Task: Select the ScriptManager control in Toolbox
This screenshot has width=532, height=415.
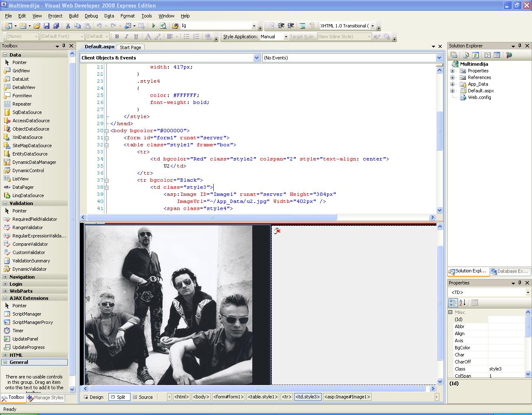Action: (x=27, y=314)
